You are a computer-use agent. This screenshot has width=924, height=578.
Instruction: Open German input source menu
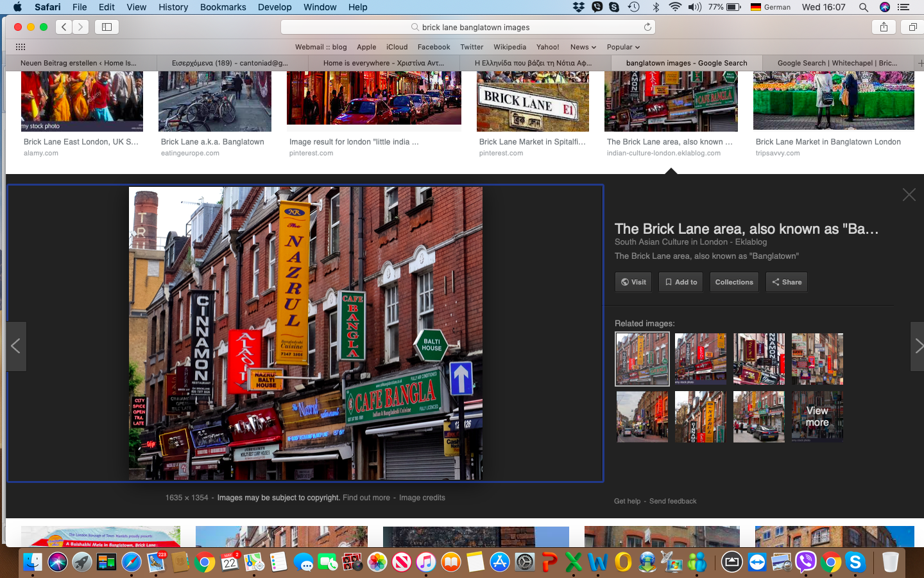[770, 7]
